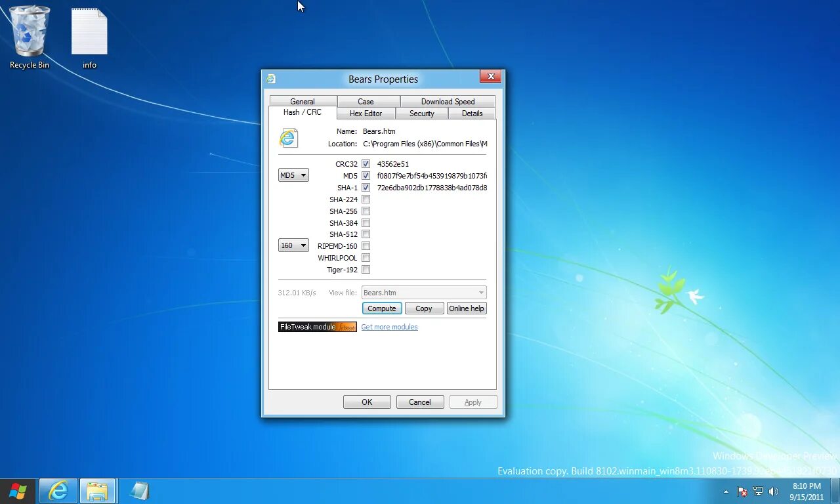This screenshot has height=504, width=840.
Task: Click the 312.01 KB/s speed text
Action: click(297, 293)
